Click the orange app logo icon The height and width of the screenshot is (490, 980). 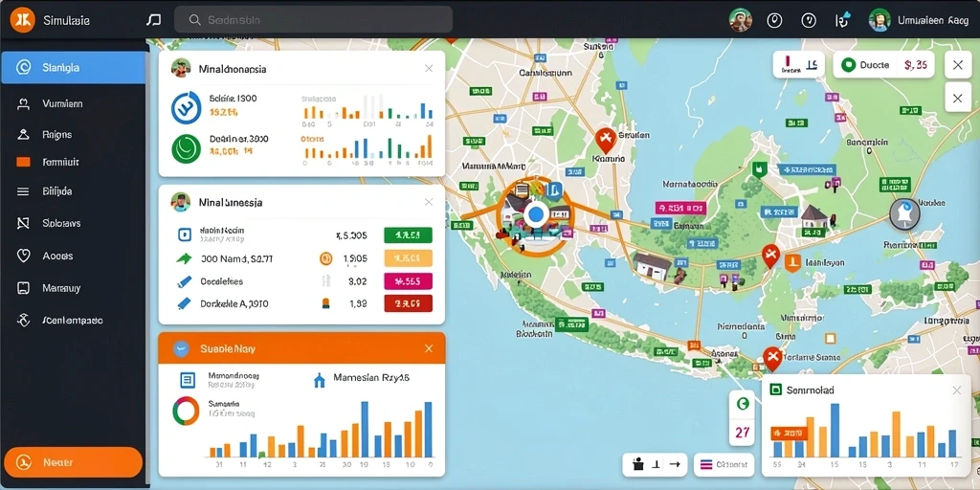[x=23, y=20]
